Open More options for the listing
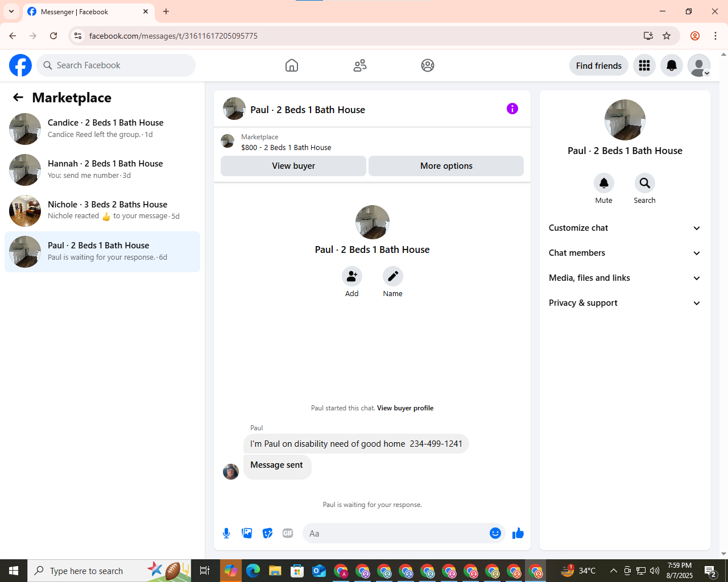728x582 pixels. [446, 166]
